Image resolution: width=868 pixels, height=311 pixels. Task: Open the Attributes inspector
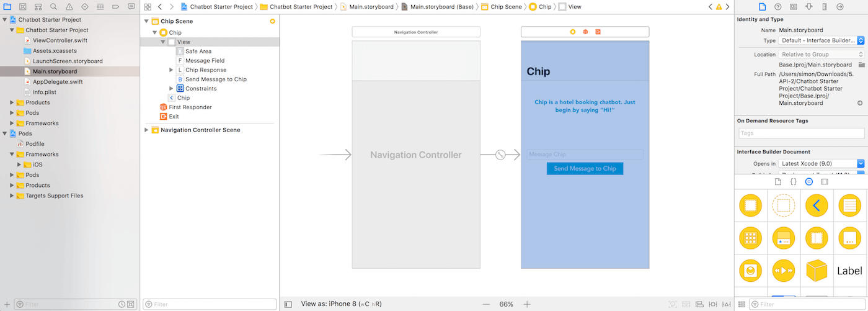click(808, 7)
